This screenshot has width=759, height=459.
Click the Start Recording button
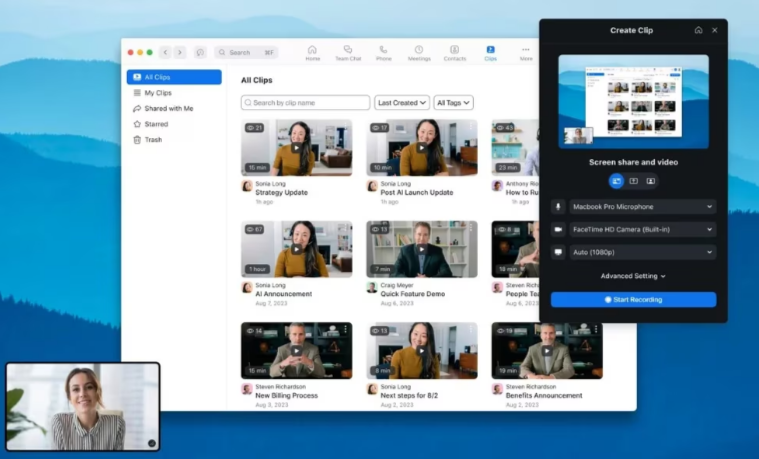pos(633,300)
